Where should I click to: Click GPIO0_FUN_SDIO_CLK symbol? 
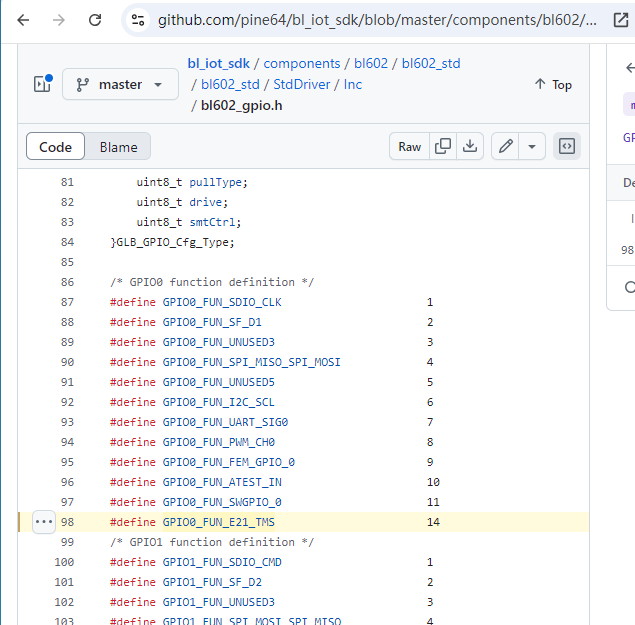click(222, 302)
